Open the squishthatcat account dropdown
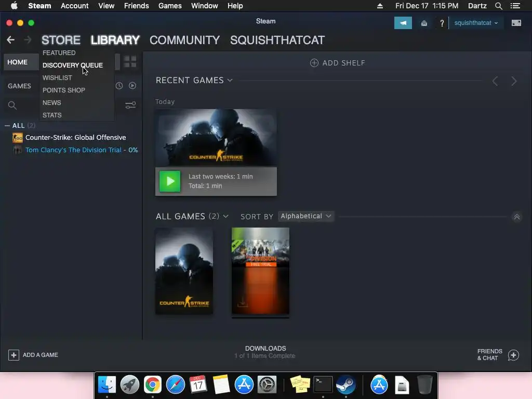532x399 pixels. click(x=476, y=23)
